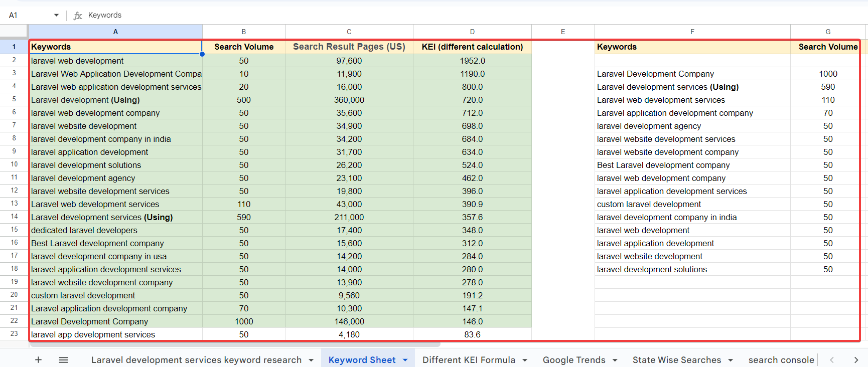Open Google Trends tab dropdown arrow
Image resolution: width=868 pixels, height=367 pixels.
tap(615, 360)
